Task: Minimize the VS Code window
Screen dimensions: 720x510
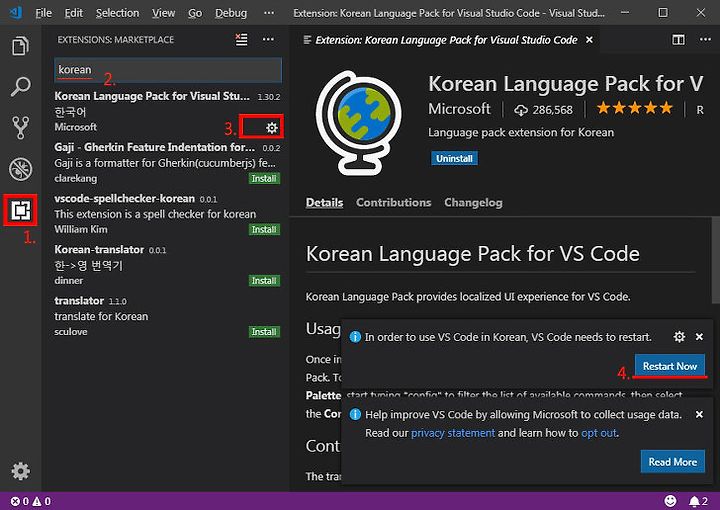Action: pos(625,12)
